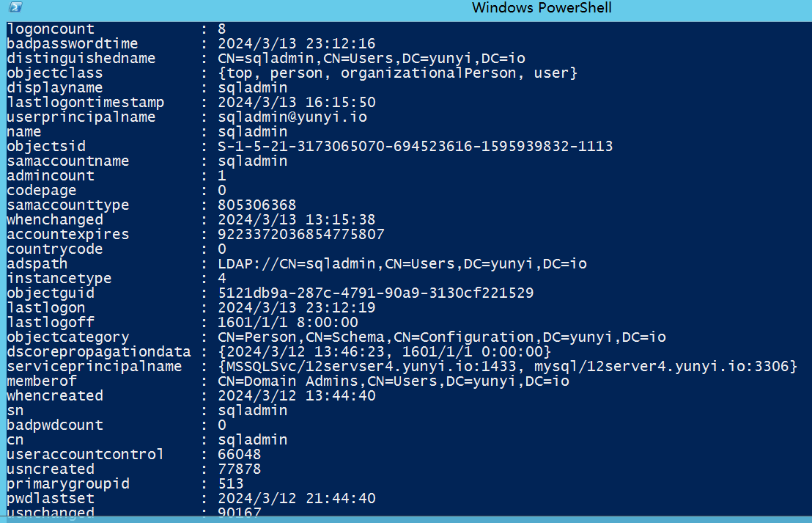The image size is (812, 523).
Task: Click the objectclass value list
Action: point(398,73)
